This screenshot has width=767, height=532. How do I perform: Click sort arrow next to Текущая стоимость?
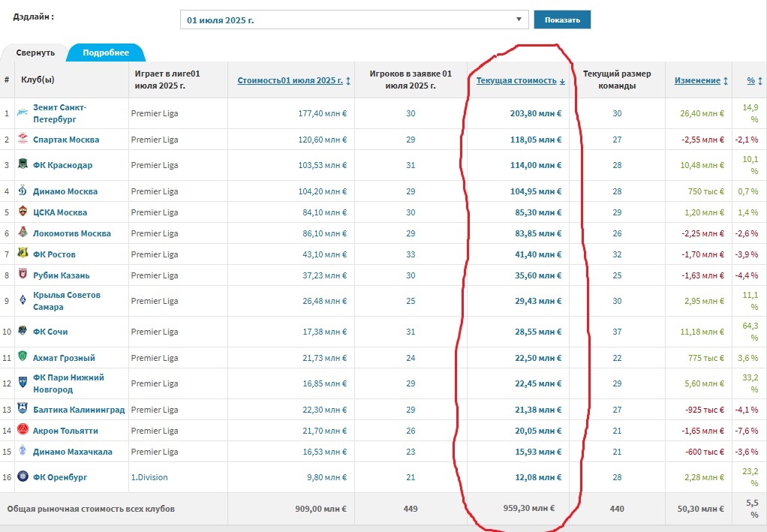click(x=562, y=81)
